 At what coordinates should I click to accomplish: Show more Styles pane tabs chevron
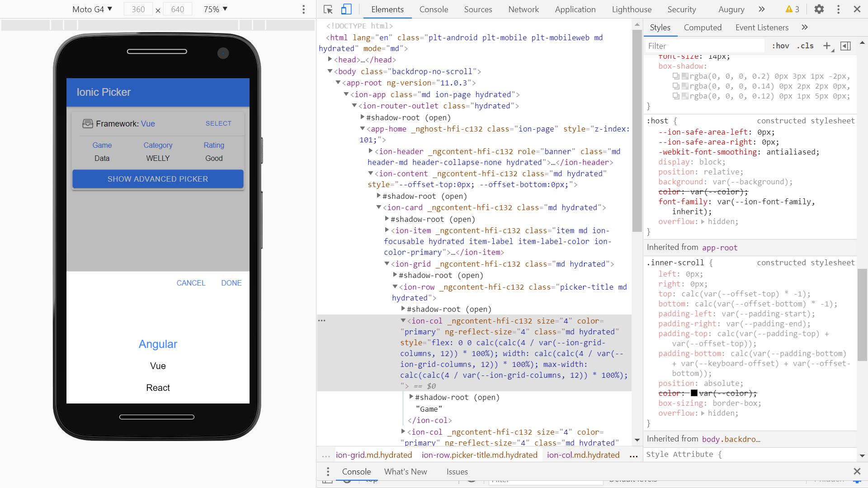(805, 28)
